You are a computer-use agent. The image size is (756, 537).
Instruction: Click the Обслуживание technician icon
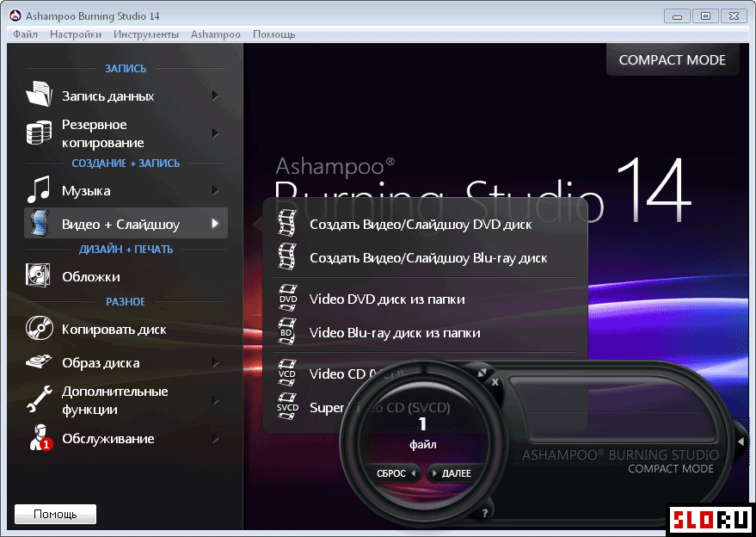[40, 437]
